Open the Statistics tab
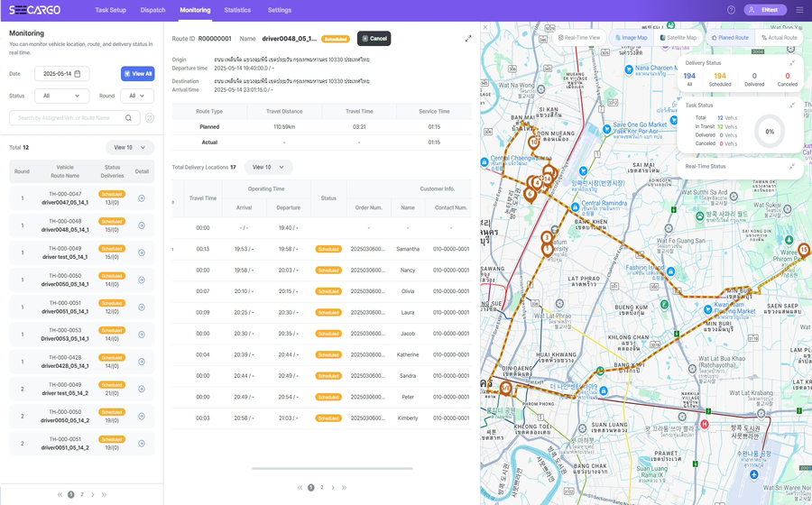Viewport: 812px width, 505px height. [237, 10]
